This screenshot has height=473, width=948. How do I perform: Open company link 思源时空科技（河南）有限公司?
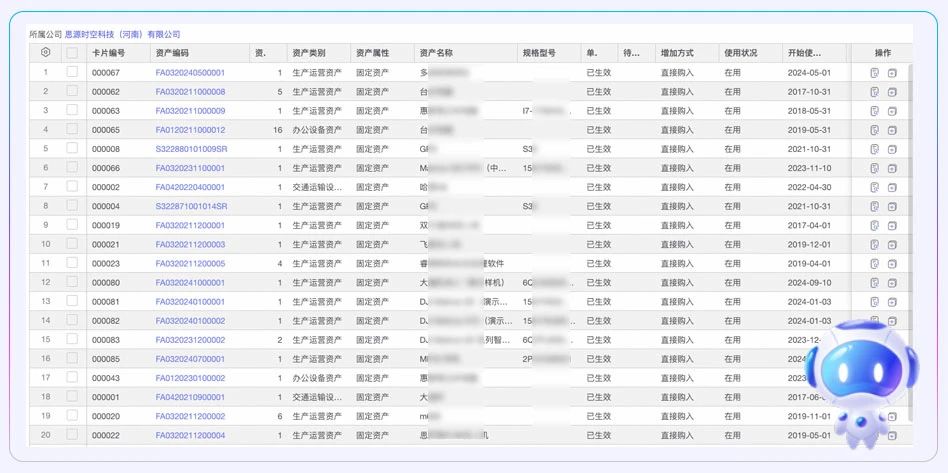tap(122, 34)
